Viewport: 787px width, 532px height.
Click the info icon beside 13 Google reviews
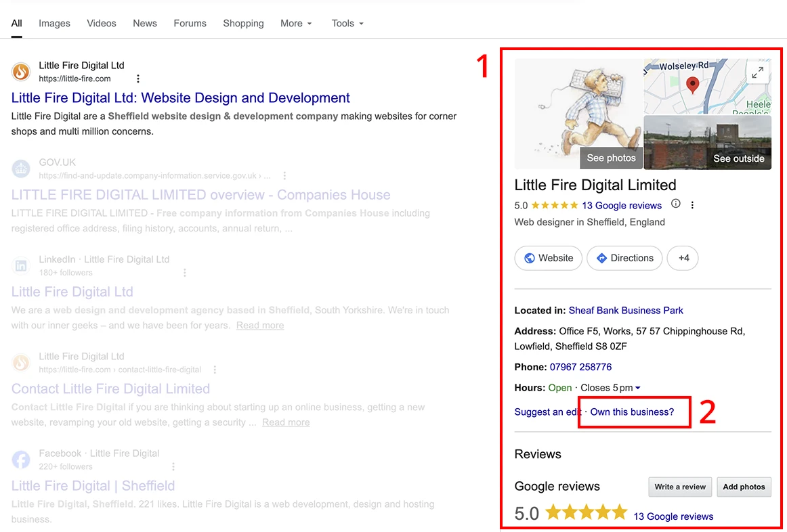676,204
